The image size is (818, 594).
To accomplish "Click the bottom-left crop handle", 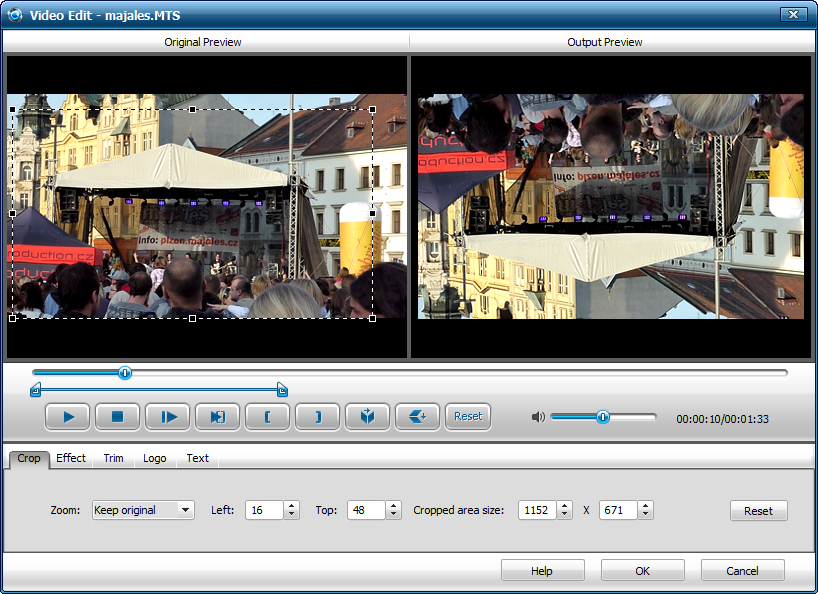I will pyautogui.click(x=13, y=318).
